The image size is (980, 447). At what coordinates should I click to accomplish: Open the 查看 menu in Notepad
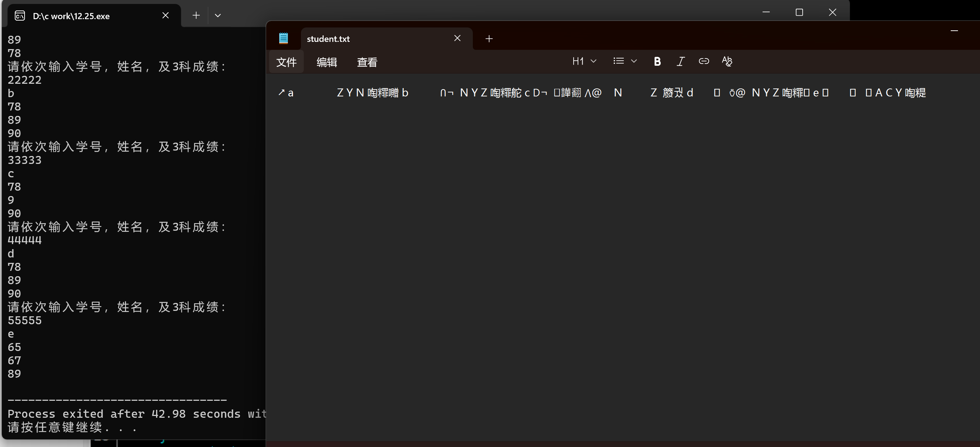click(367, 62)
